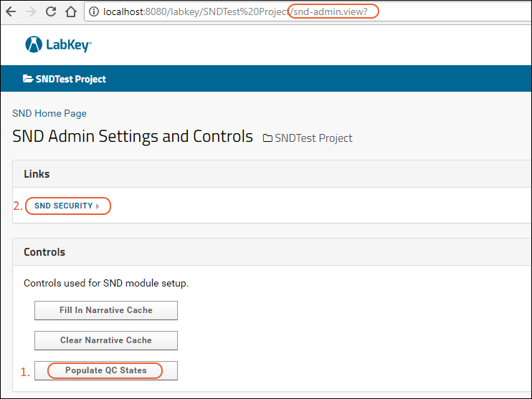Click the browser back arrow
The height and width of the screenshot is (399, 532).
pyautogui.click(x=11, y=12)
